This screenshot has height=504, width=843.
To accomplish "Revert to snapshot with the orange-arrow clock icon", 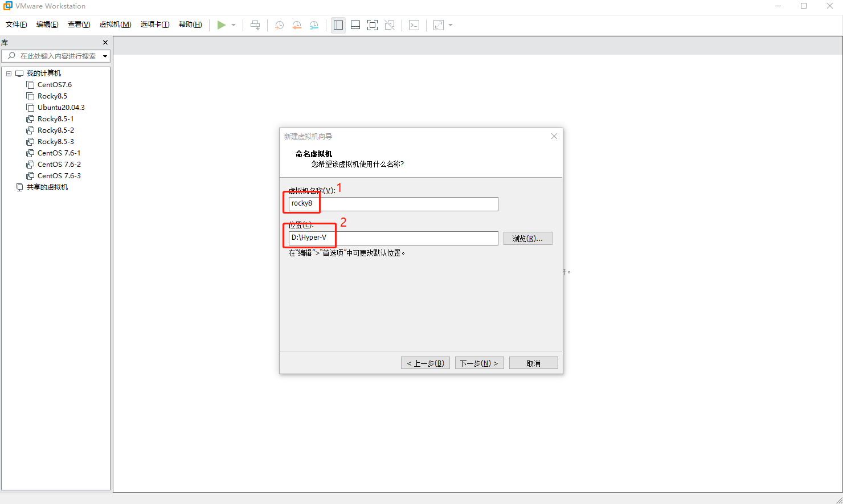I will (297, 25).
